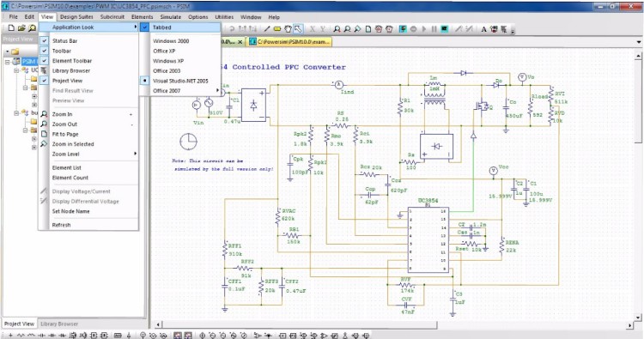
Task: Click the Zoom In toolbar magnifier
Action: (x=337, y=28)
